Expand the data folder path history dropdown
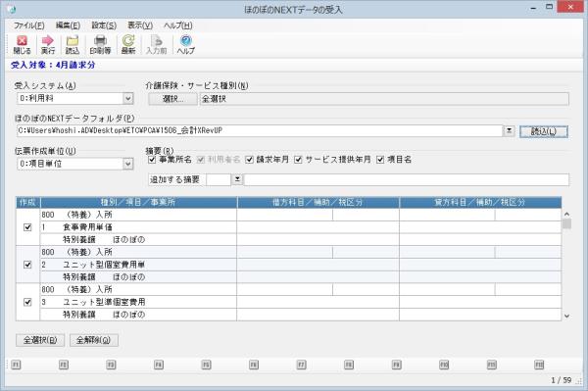 [509, 130]
